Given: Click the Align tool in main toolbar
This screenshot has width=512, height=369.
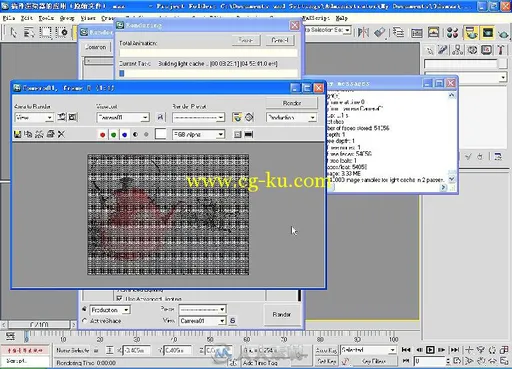Looking at the screenshot, I should [380, 32].
